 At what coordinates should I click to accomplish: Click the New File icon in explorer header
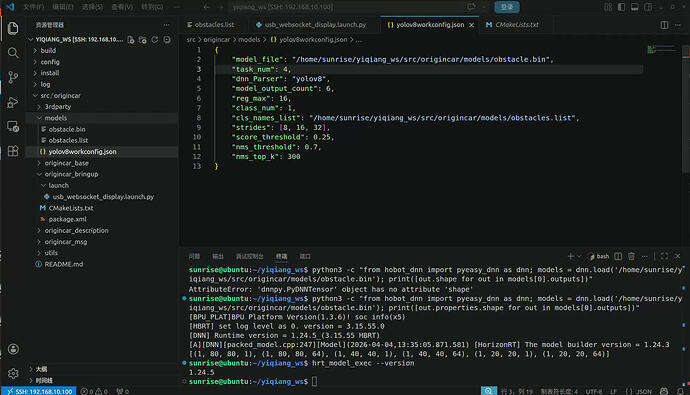[x=131, y=40]
